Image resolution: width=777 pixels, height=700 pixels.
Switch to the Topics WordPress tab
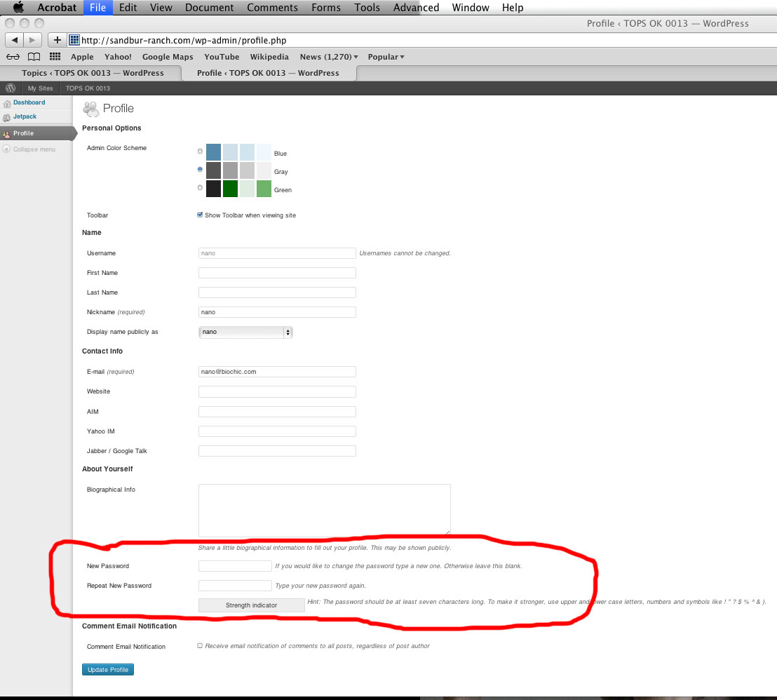click(93, 73)
